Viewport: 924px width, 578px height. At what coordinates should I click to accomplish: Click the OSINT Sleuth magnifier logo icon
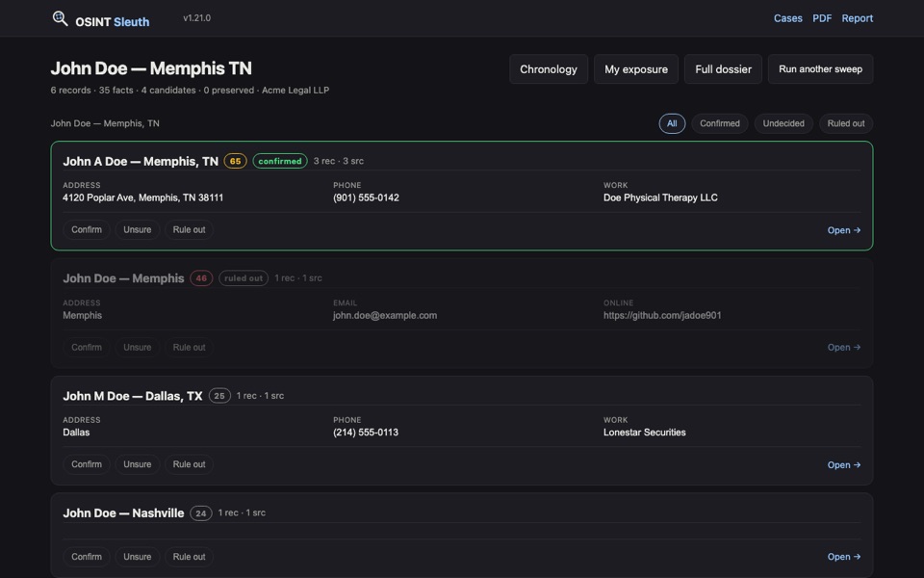click(x=60, y=19)
